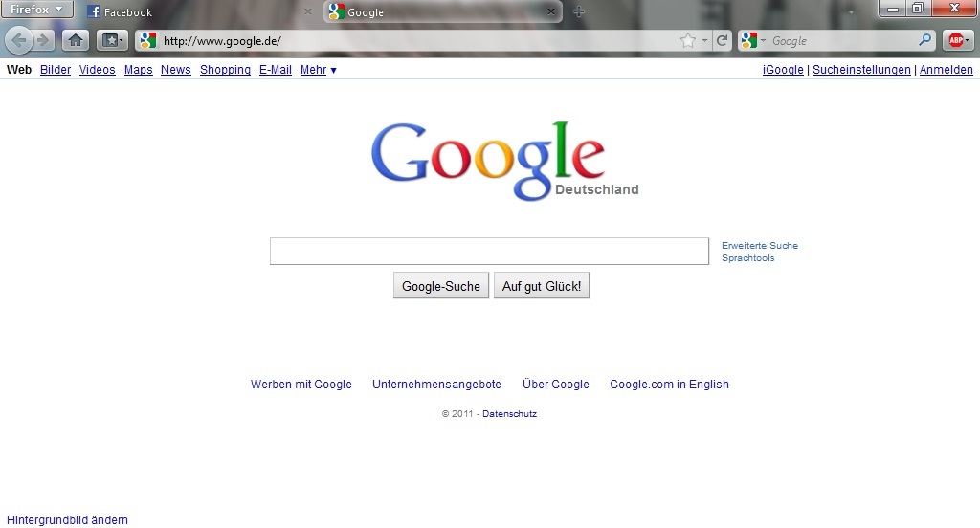Open a new tab with plus icon

pos(579,11)
